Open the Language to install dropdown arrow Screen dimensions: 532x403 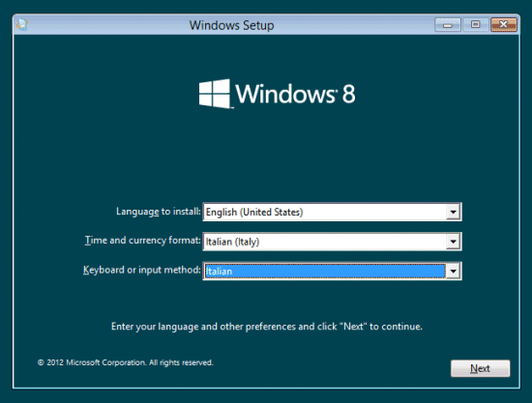click(453, 213)
